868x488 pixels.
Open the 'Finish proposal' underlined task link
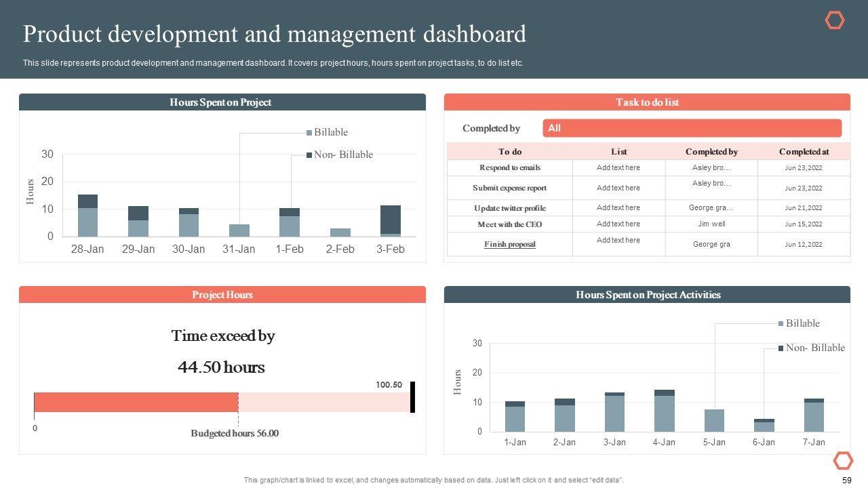510,244
